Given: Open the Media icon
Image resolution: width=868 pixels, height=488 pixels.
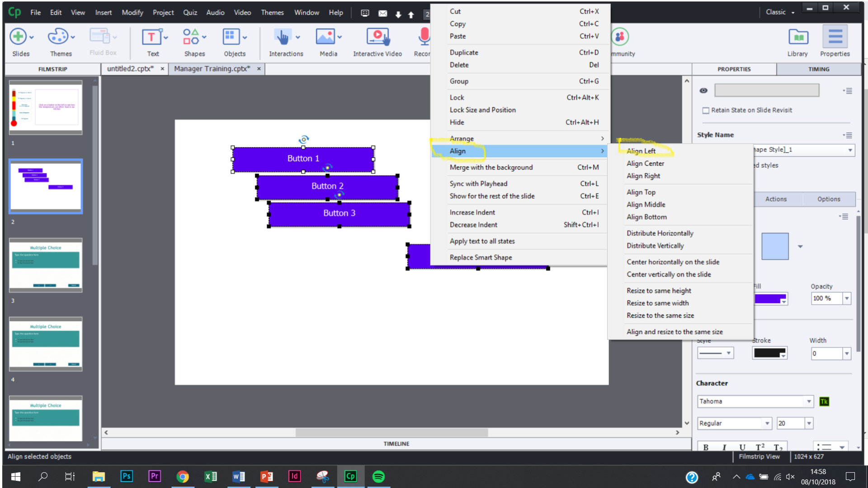Looking at the screenshot, I should tap(325, 37).
